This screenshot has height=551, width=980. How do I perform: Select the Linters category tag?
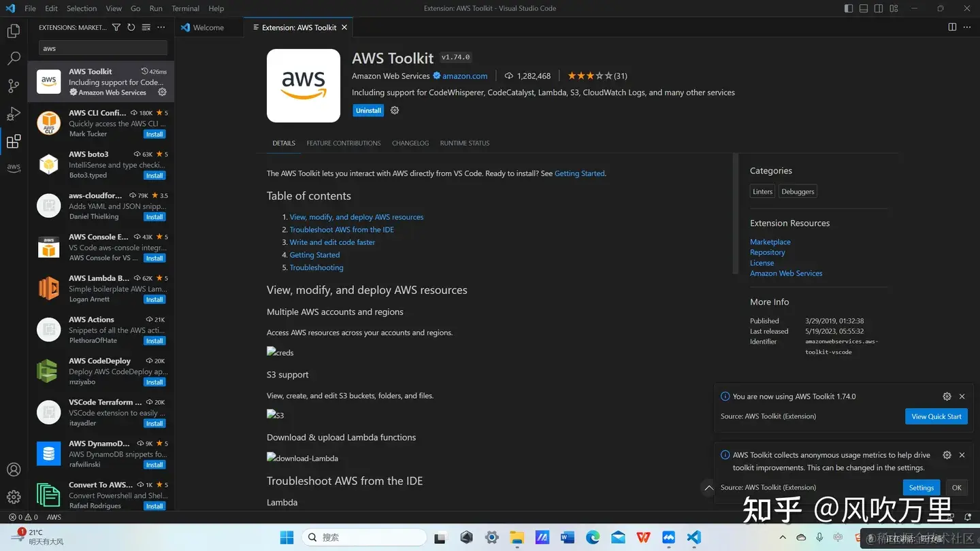tap(762, 192)
